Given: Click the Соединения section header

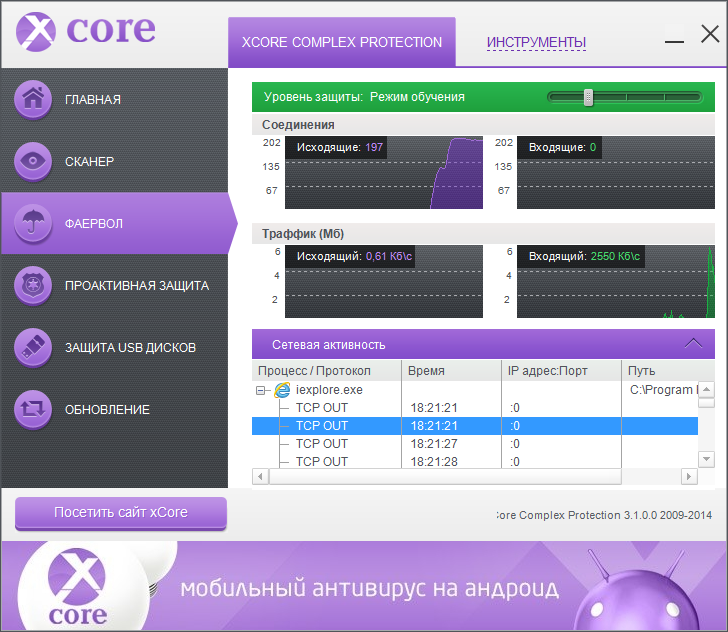Looking at the screenshot, I should coord(483,124).
